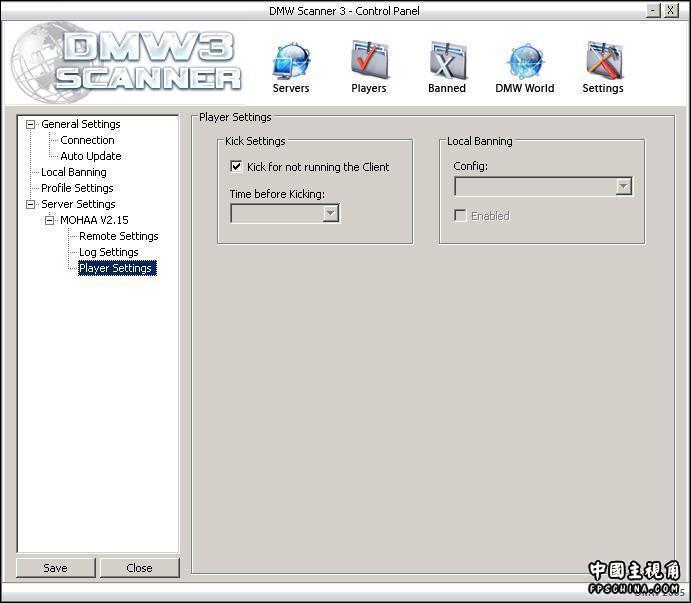Select the General Settings tree label
The width and height of the screenshot is (691, 603).
[81, 124]
